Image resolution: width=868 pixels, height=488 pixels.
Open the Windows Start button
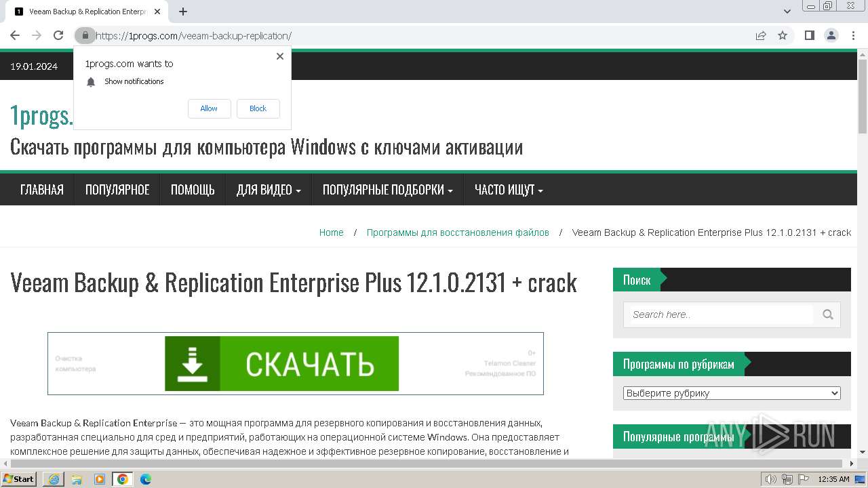point(19,479)
